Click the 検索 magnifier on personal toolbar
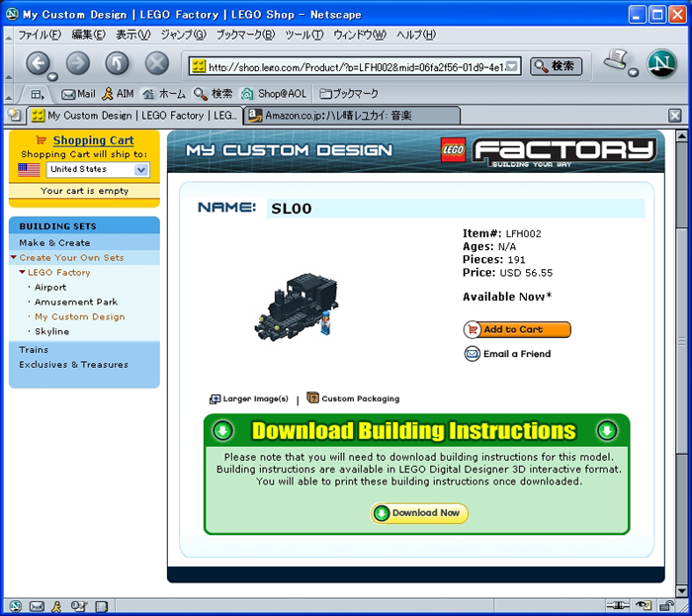This screenshot has height=616, width=692. pyautogui.click(x=213, y=94)
